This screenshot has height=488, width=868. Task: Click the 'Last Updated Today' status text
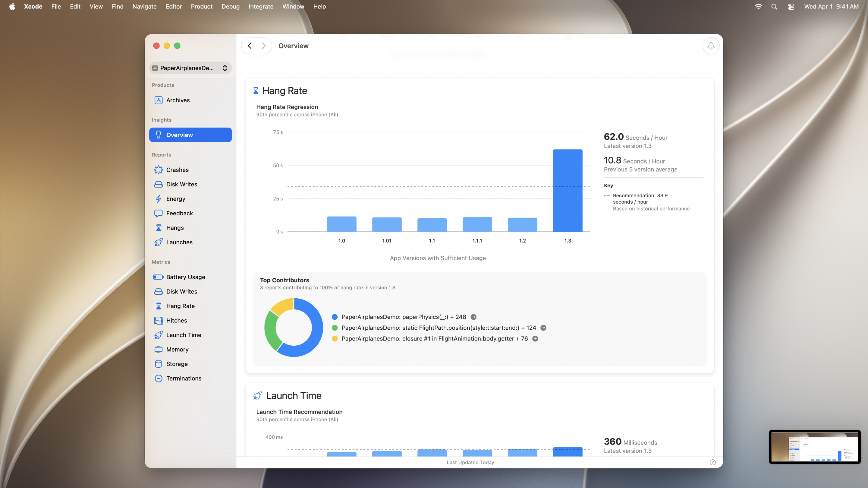470,462
